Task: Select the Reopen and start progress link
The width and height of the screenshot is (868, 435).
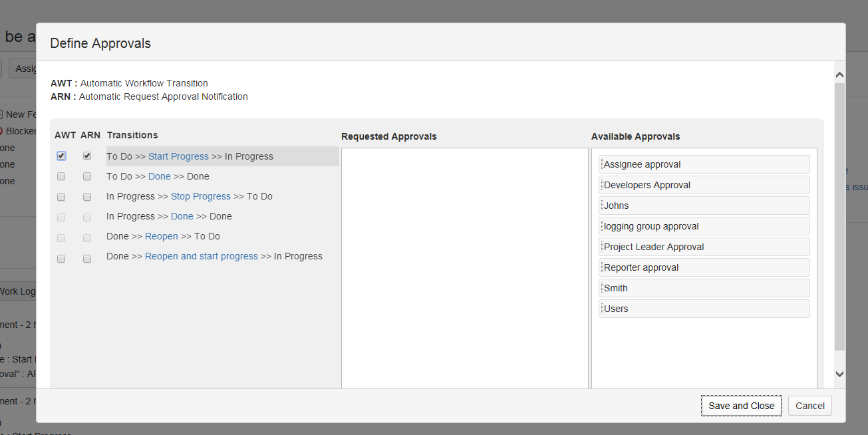Action: (201, 256)
